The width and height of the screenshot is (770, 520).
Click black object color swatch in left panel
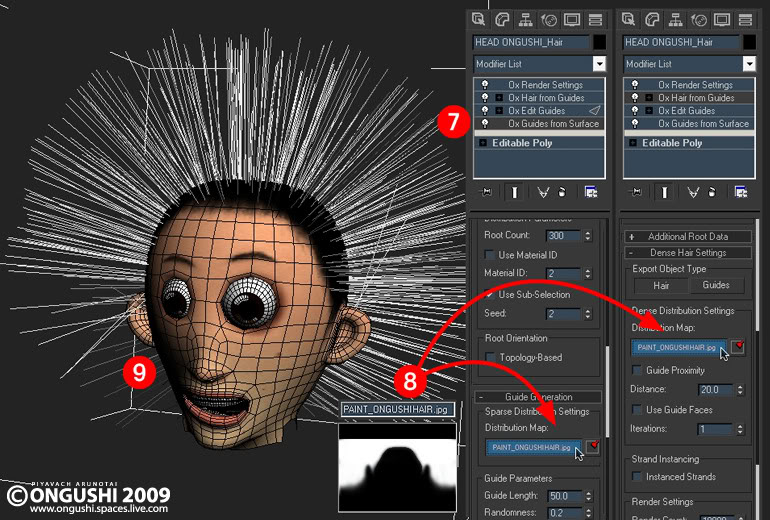[599, 42]
